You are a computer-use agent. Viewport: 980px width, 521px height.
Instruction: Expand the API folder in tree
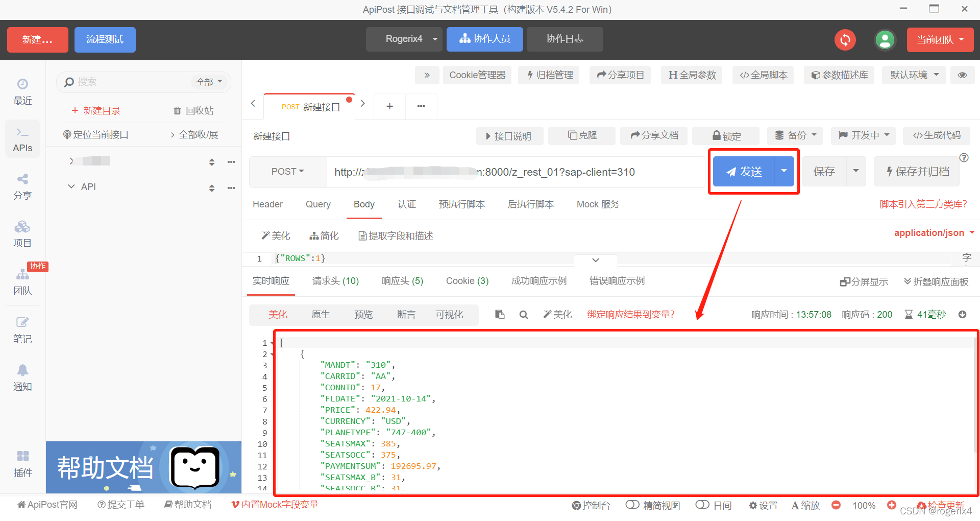point(71,187)
